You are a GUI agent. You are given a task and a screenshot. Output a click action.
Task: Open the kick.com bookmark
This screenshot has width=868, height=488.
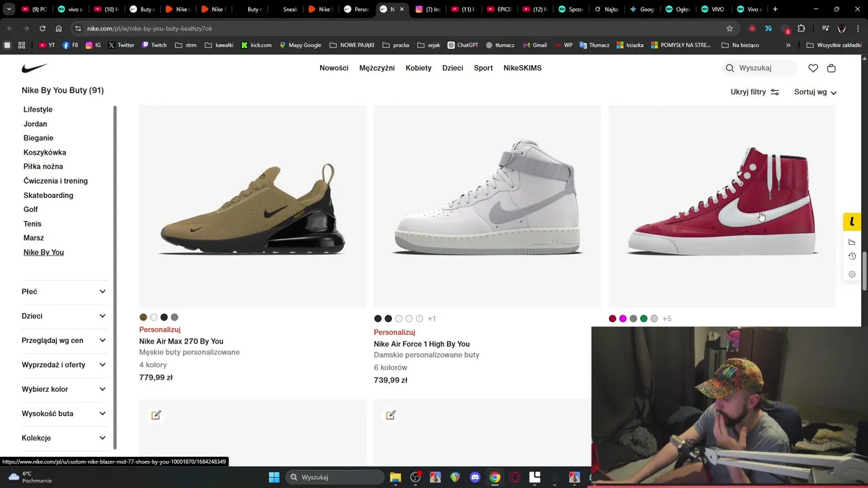[x=256, y=45]
